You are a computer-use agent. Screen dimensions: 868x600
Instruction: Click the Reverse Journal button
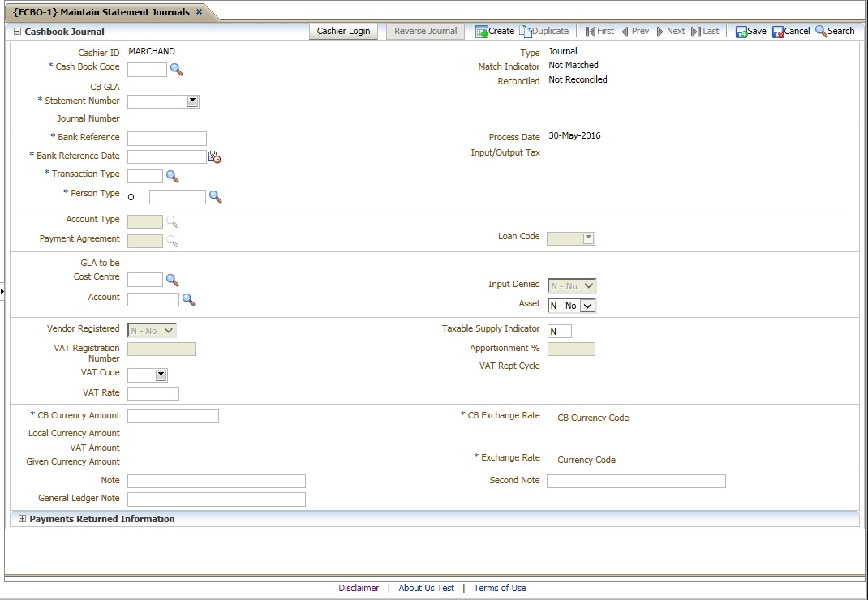point(426,31)
